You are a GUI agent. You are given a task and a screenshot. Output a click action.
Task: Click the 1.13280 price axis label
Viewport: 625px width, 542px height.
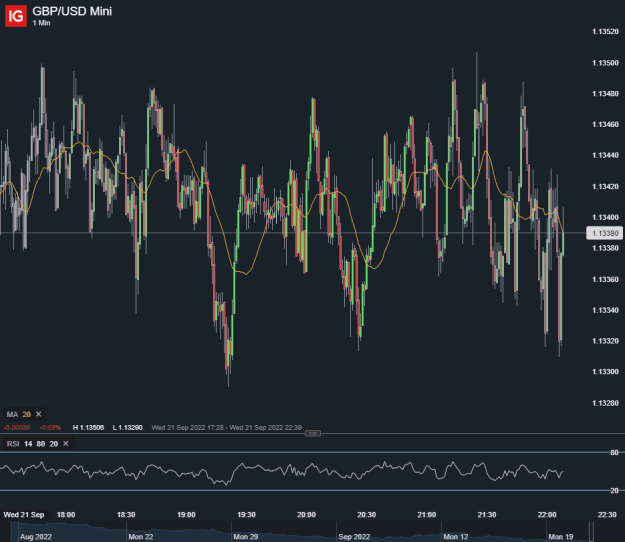click(605, 403)
